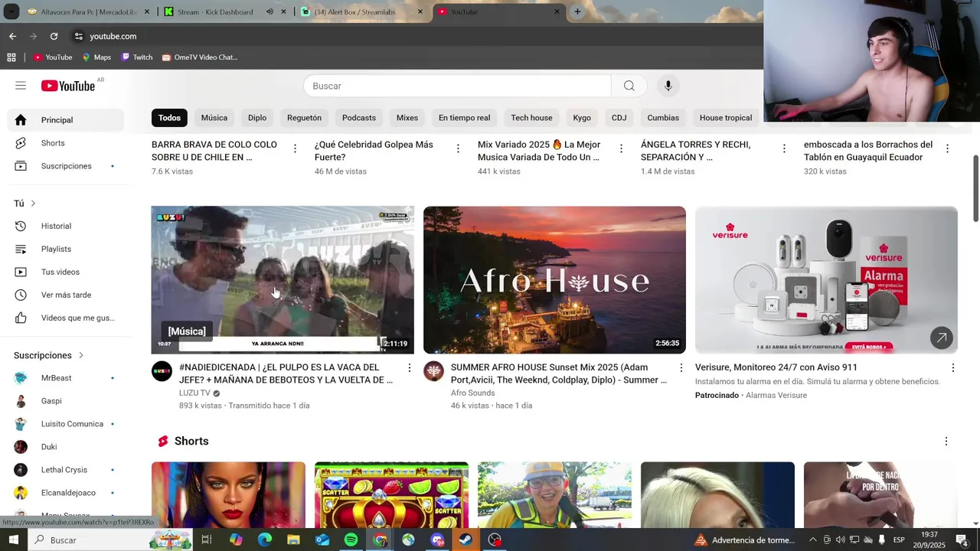Open Spotify from the taskbar

351,540
